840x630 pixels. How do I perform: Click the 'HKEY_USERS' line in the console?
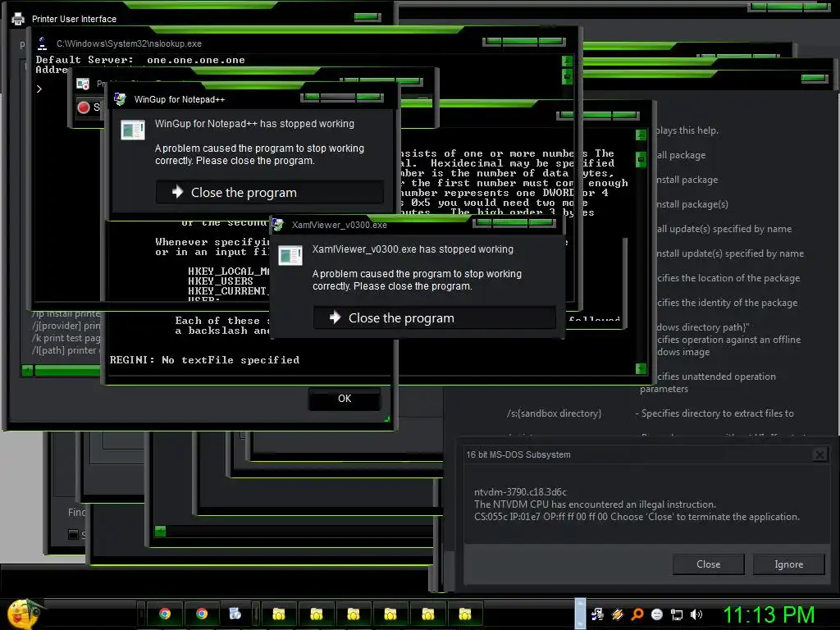coord(220,281)
